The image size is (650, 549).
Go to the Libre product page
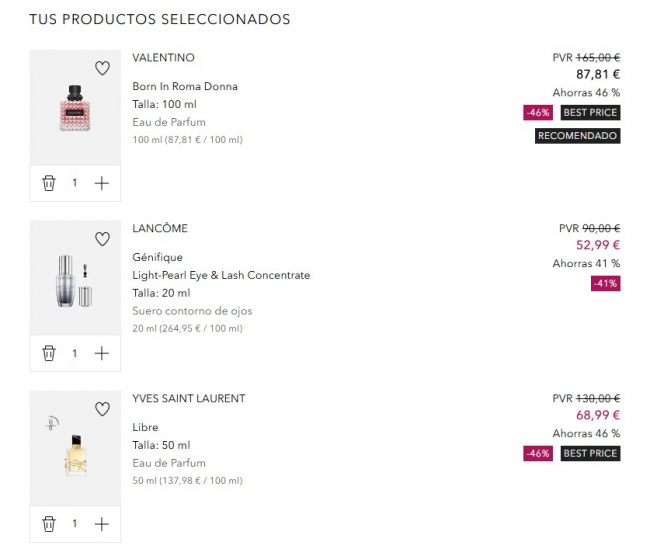click(x=145, y=427)
